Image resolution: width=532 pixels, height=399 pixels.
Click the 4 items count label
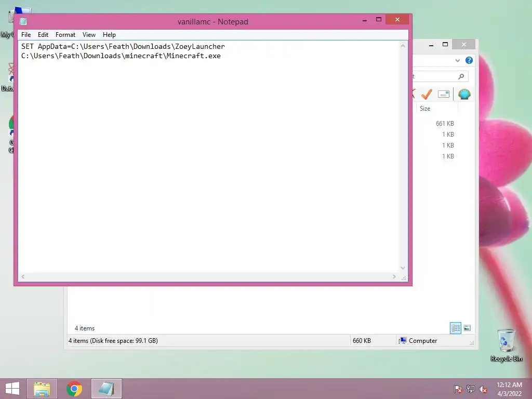click(85, 328)
